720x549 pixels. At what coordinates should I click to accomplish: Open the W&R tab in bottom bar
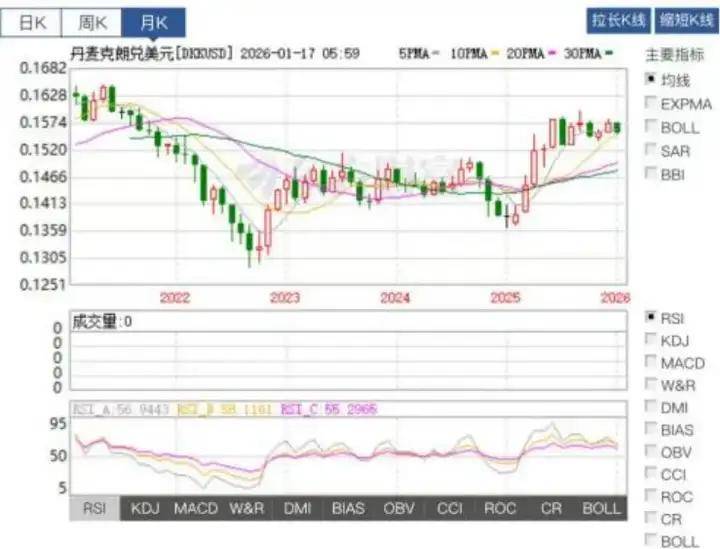247,508
